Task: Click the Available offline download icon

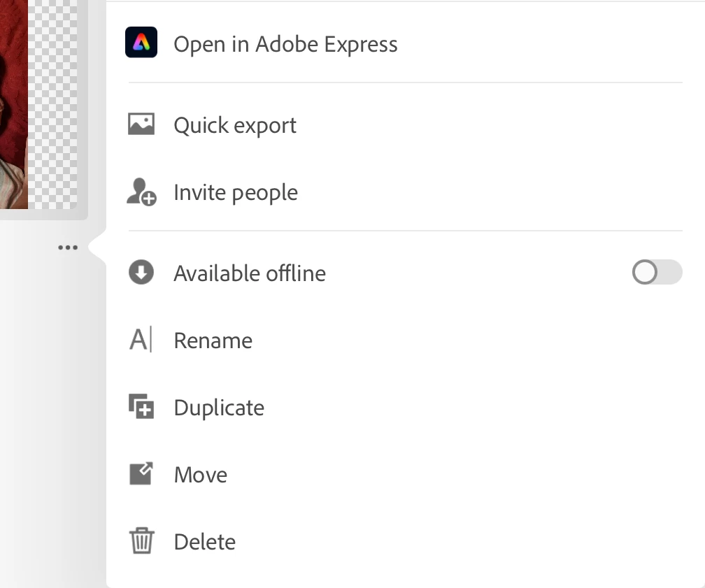Action: click(x=141, y=273)
